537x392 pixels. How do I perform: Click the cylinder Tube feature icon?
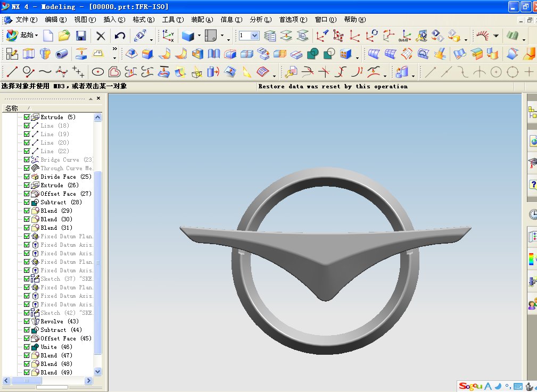[x=62, y=54]
